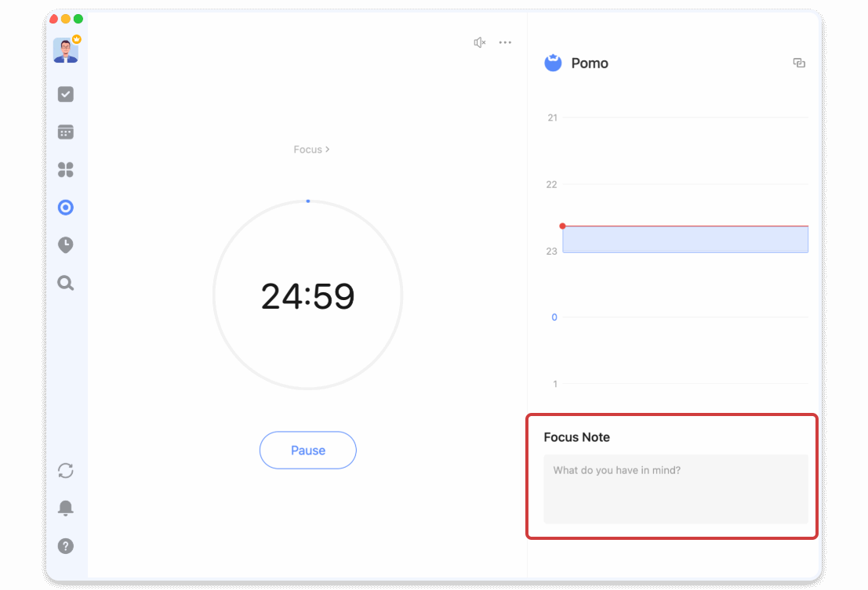Select the Focus (Pomo) sidebar icon
The width and height of the screenshot is (868, 590).
pos(66,208)
